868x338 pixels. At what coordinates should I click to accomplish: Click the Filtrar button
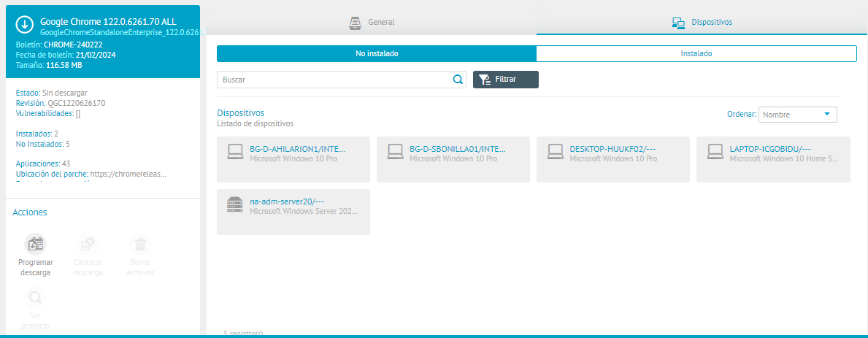tap(505, 80)
